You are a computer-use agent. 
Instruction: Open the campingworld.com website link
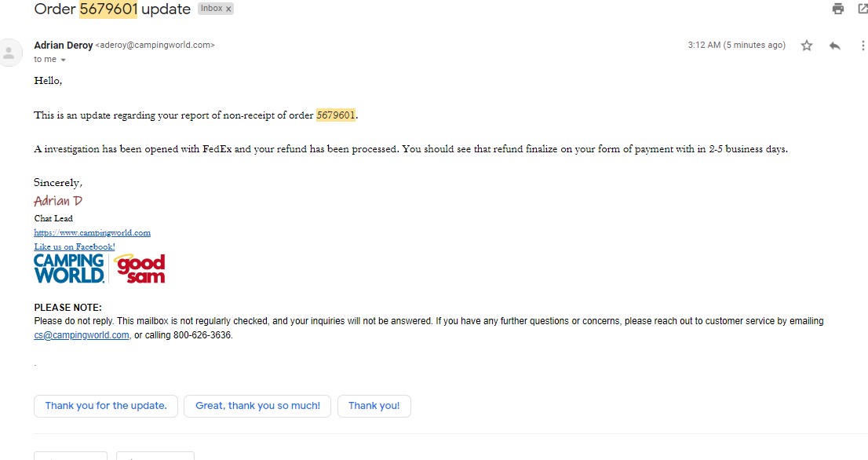[x=93, y=232]
